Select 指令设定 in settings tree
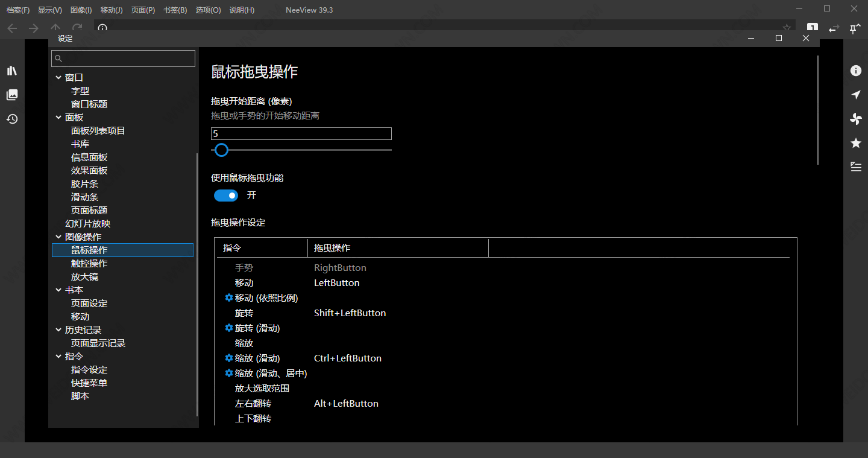 [x=89, y=369]
